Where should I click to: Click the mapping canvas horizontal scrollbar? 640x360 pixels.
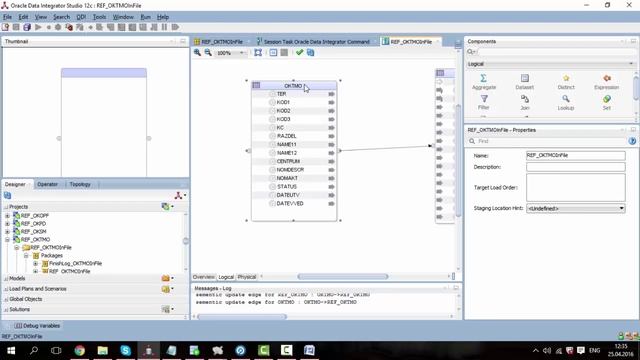[342, 277]
